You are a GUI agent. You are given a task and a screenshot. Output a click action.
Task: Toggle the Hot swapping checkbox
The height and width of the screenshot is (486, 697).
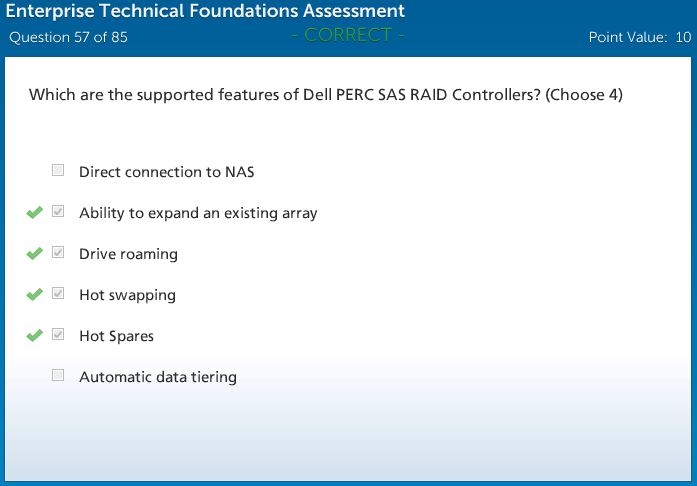tap(58, 294)
